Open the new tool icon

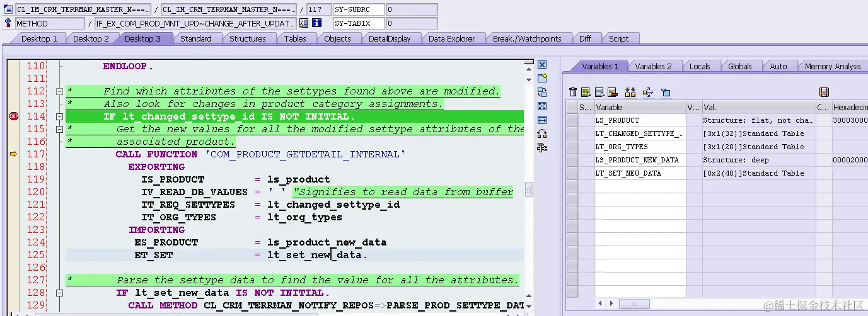tap(541, 78)
